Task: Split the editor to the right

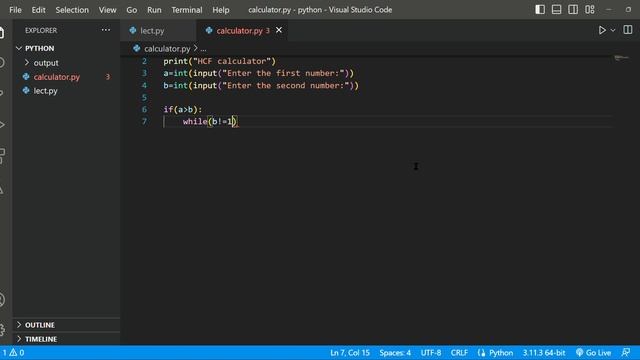Action: (628, 30)
